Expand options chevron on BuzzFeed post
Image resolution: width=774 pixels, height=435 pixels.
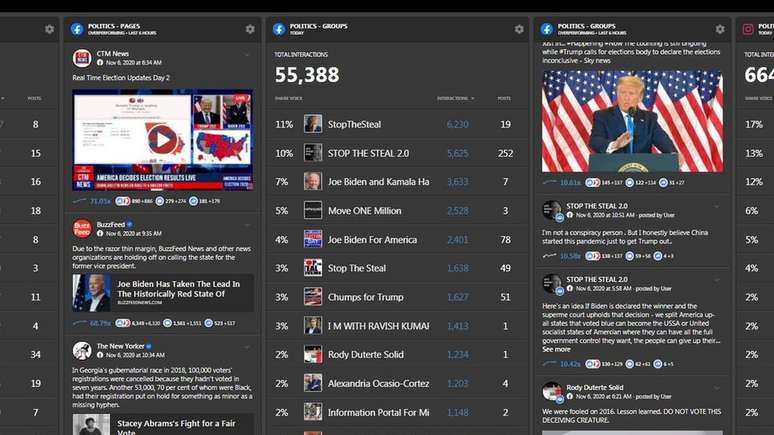pyautogui.click(x=247, y=225)
